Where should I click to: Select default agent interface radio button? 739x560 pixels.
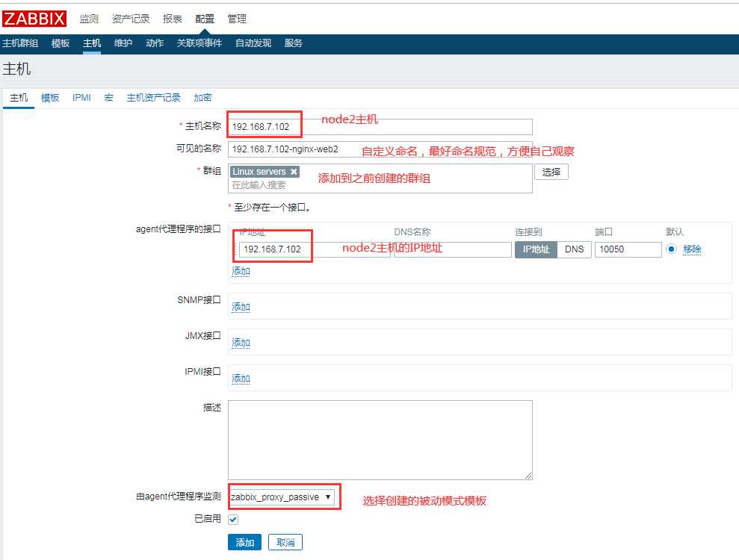671,249
